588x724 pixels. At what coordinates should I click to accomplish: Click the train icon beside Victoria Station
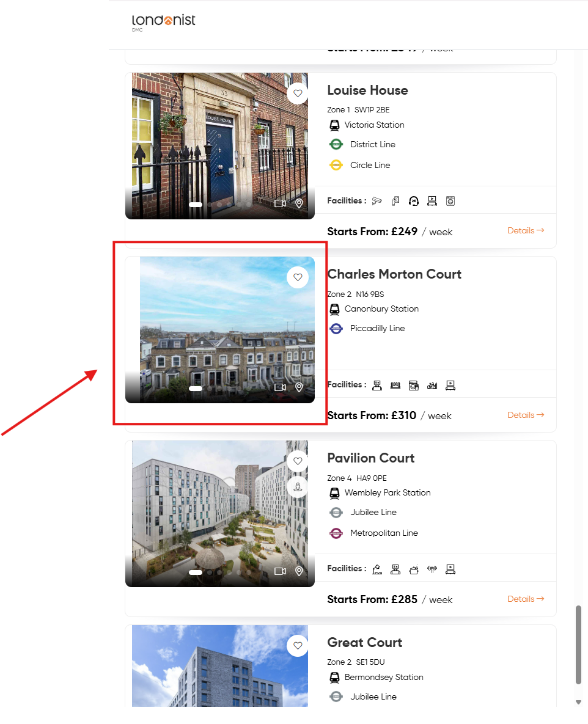point(334,125)
